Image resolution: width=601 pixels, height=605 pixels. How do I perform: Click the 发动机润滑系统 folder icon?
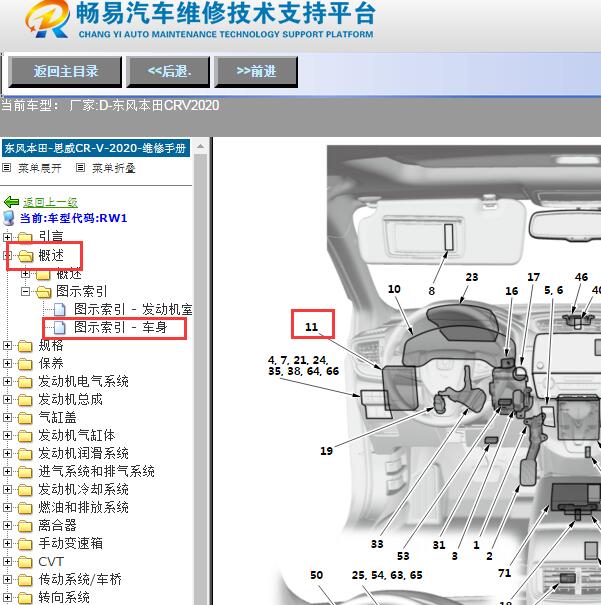pos(25,454)
